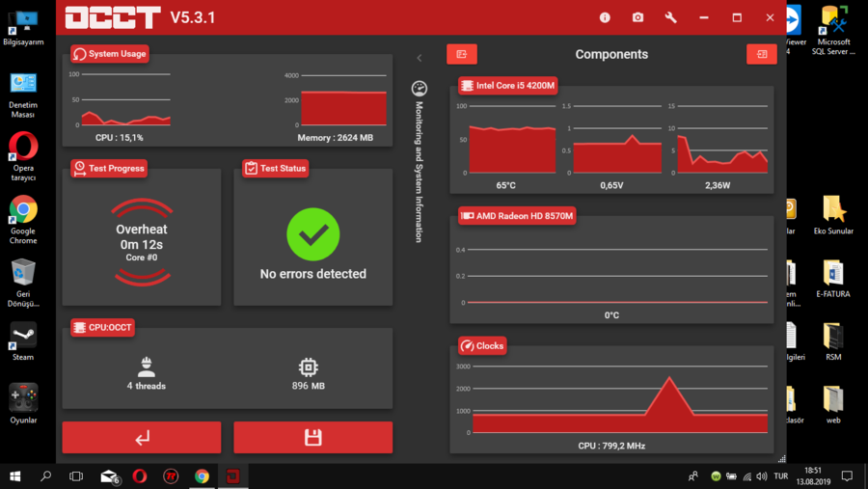868x489 pixels.
Task: Open Opera from the taskbar
Action: [x=140, y=476]
